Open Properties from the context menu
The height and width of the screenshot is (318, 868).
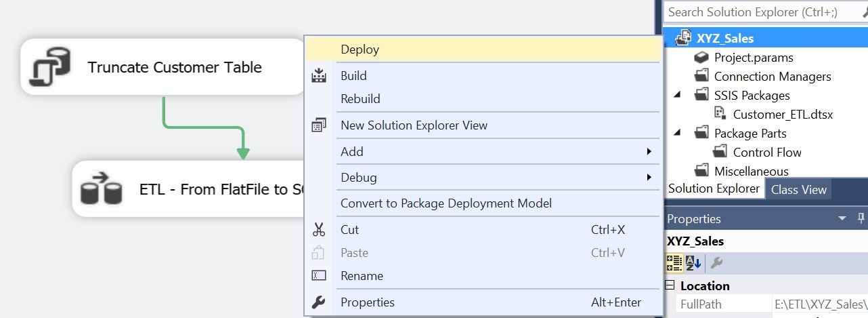point(483,302)
